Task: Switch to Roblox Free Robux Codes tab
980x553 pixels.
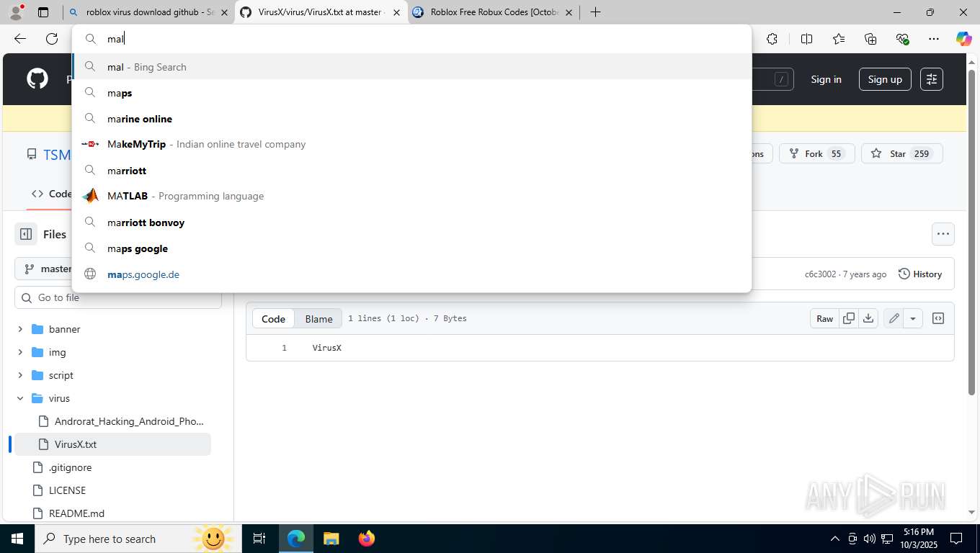Action: 494,12
